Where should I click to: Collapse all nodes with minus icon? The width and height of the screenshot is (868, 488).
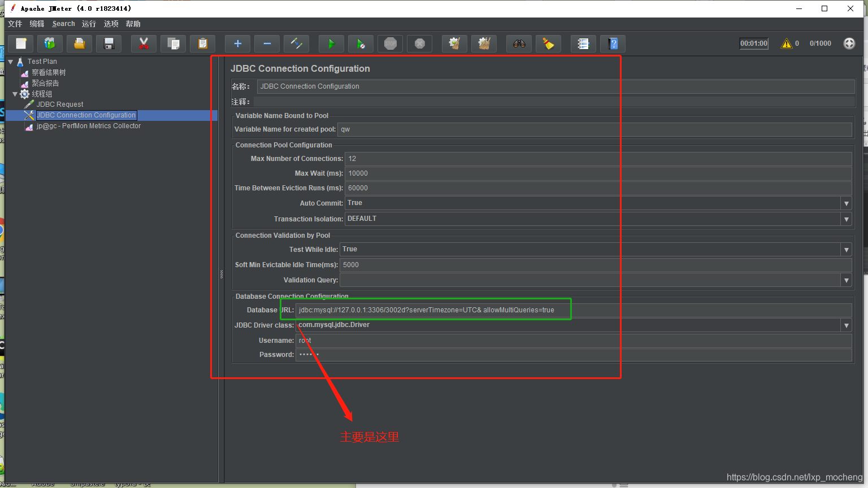tap(267, 43)
